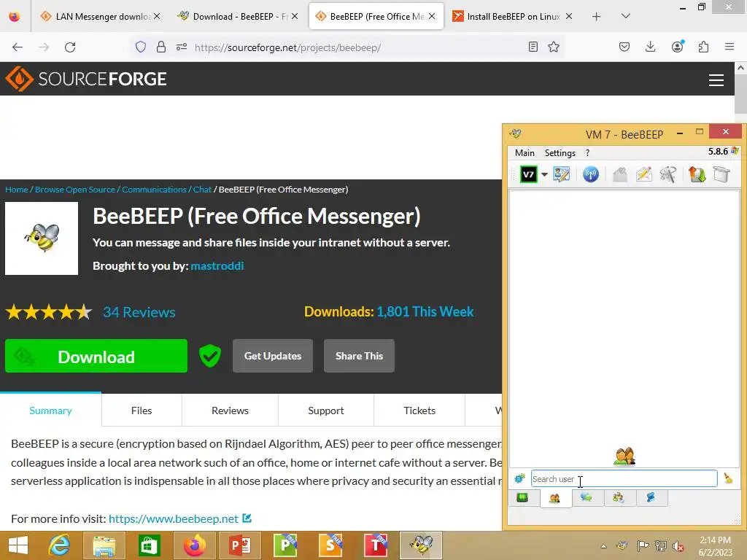The height and width of the screenshot is (560, 747).
Task: Click the Save to Pocket icon
Action: pos(624,47)
